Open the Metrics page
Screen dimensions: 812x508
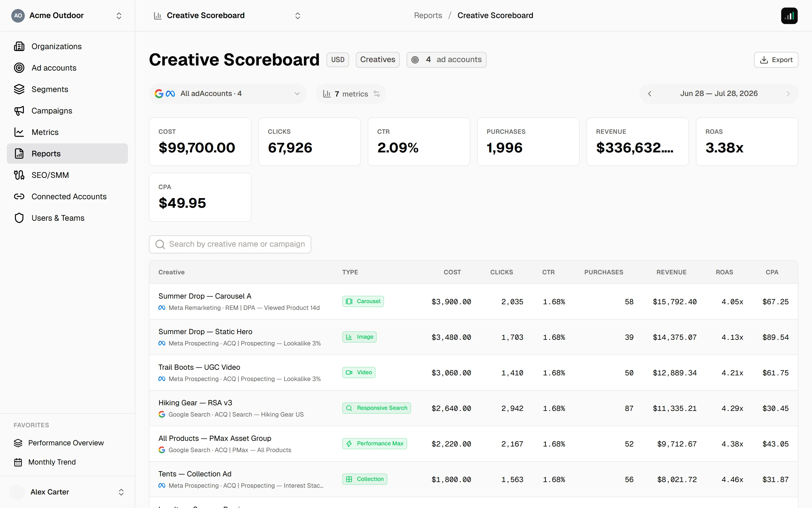point(67,132)
